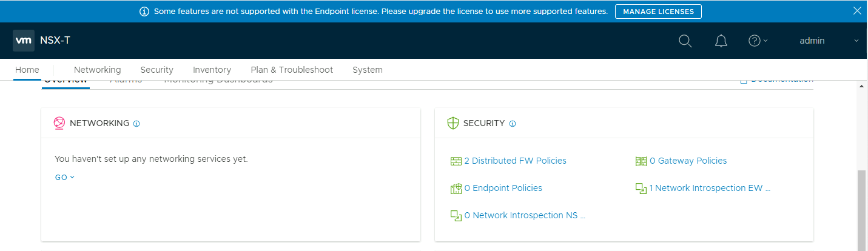
Task: Open the help question mark menu
Action: point(755,41)
